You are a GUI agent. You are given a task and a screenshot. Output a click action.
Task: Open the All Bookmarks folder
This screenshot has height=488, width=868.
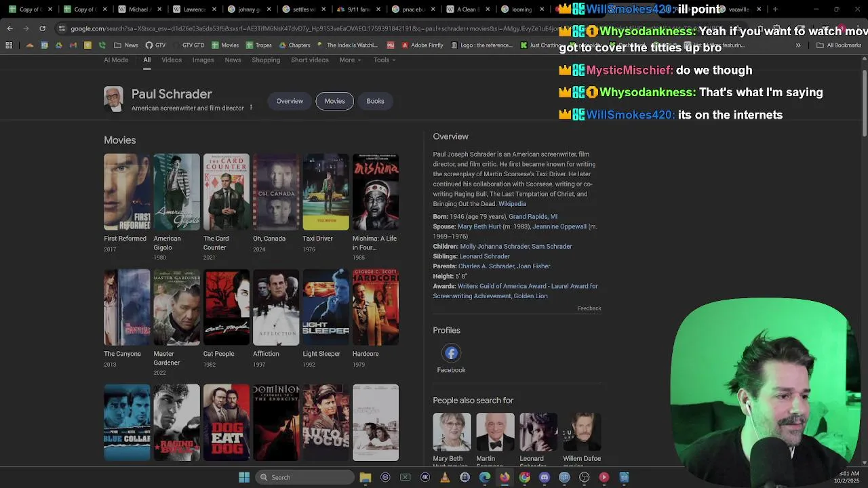839,45
